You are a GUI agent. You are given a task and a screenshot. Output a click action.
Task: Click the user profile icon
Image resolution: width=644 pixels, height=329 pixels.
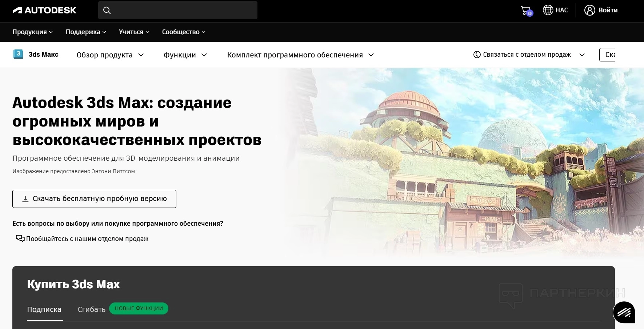click(589, 10)
